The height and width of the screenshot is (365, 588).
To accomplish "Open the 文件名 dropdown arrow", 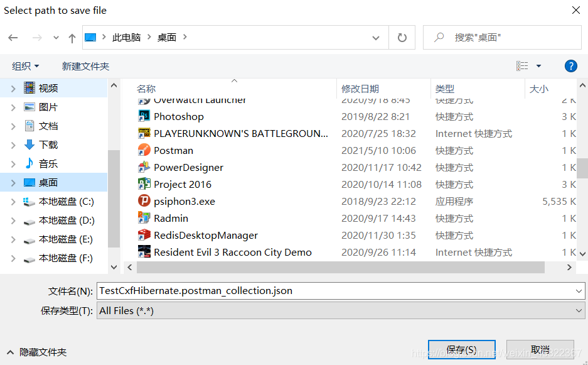I will pos(579,291).
